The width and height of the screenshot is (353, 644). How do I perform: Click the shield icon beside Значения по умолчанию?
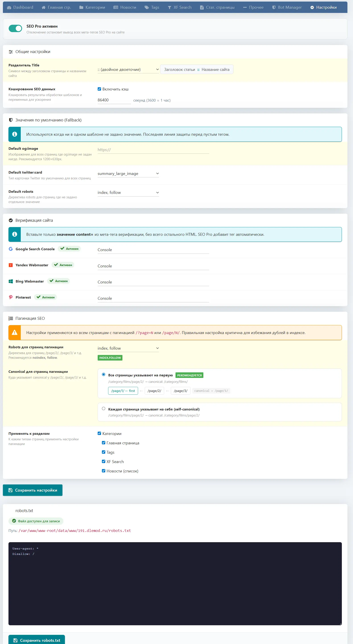coord(11,120)
